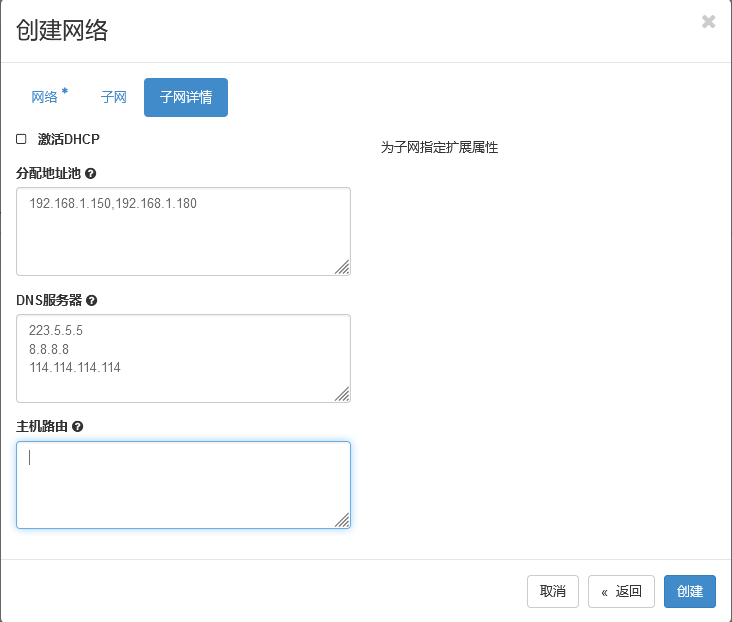Click the DNS服务器 label text
The width and height of the screenshot is (732, 622).
49,300
